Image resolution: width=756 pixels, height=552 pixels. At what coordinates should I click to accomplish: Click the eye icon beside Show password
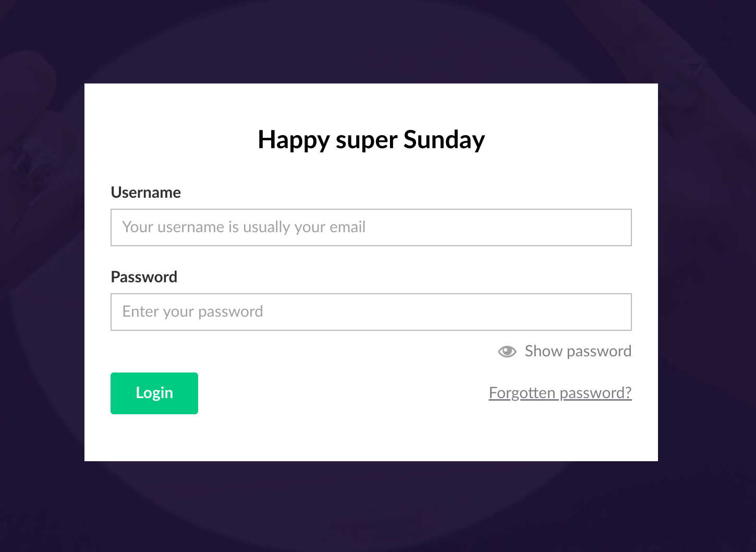[507, 352]
